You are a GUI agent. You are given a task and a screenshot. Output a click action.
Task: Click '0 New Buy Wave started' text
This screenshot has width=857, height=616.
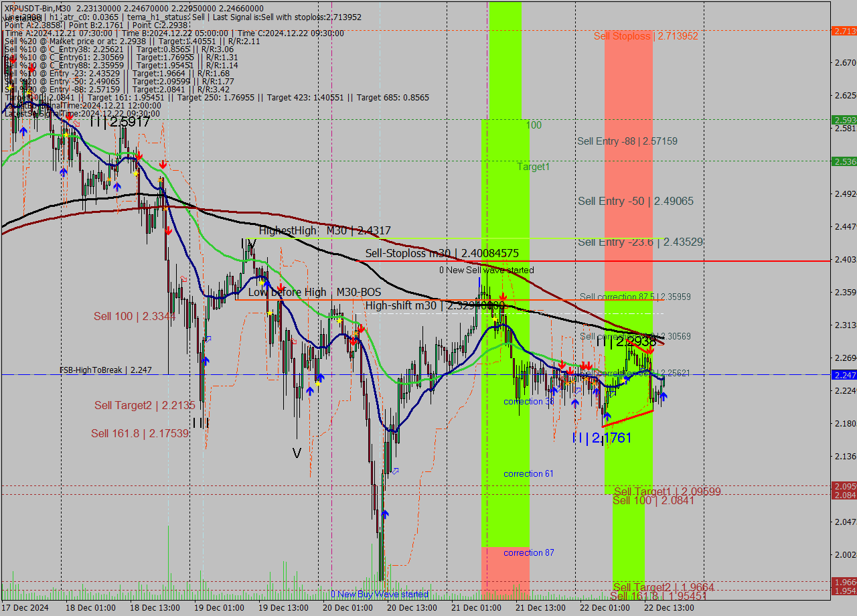pyautogui.click(x=380, y=594)
